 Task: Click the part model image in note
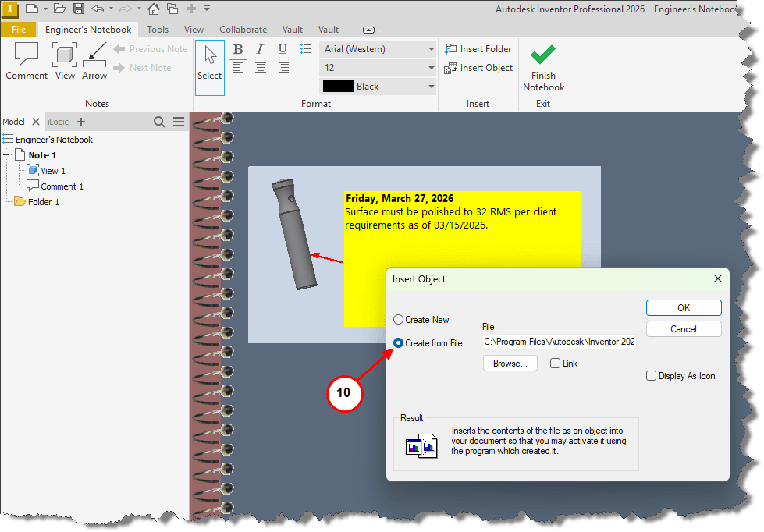295,234
